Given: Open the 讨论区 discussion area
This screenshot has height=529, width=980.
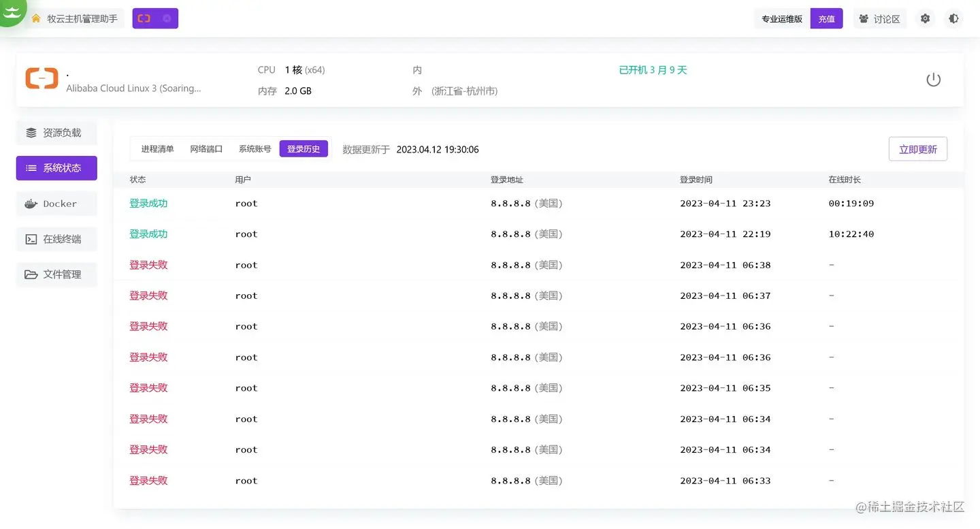Looking at the screenshot, I should click(879, 18).
